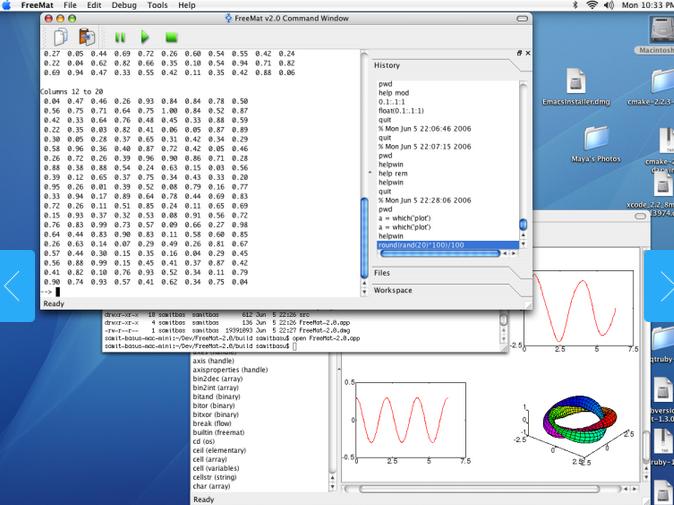Open the Apple menu
Image resolution: width=674 pixels, height=505 pixels.
tap(6, 5)
